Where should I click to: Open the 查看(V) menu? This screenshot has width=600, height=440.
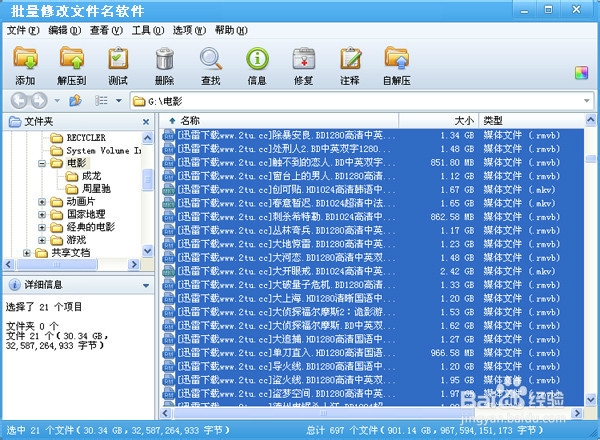[x=106, y=30]
